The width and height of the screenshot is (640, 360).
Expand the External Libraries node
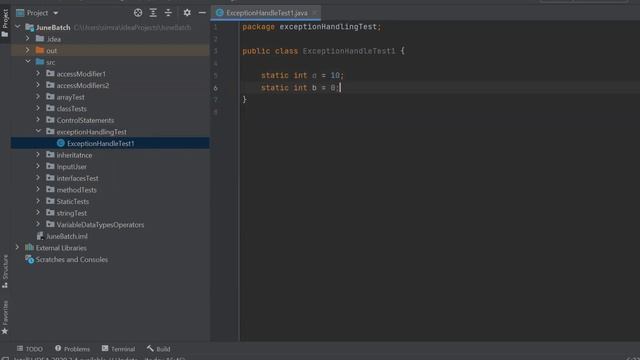[18, 247]
